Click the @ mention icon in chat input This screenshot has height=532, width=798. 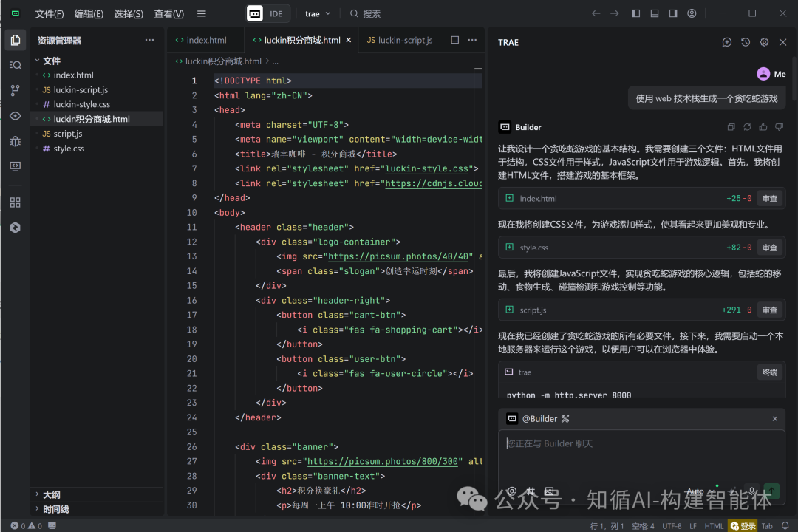[513, 491]
